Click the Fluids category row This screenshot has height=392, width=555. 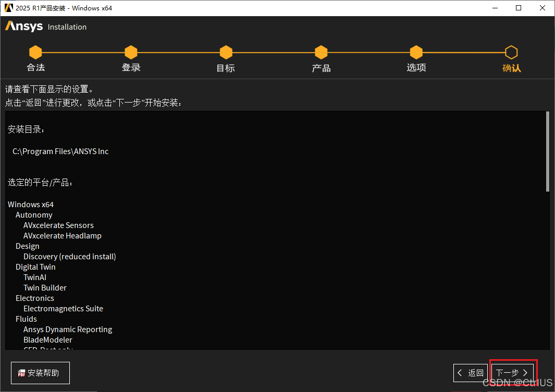click(x=26, y=319)
